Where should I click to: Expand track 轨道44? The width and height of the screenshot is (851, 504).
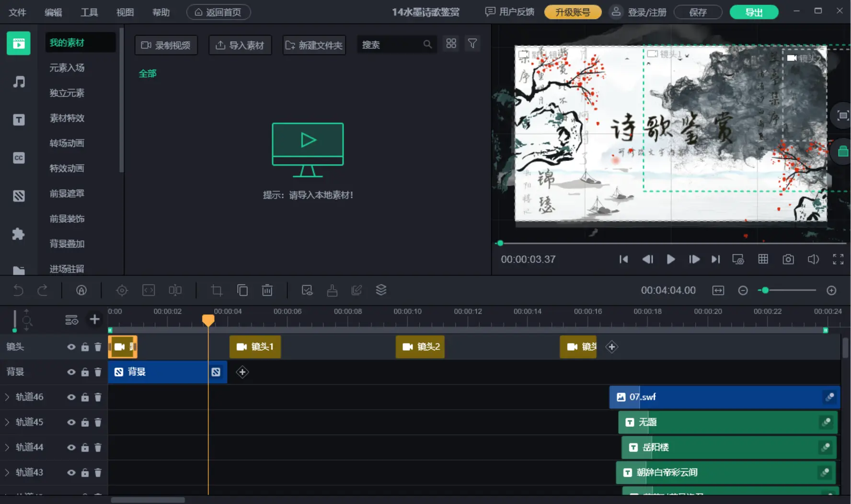tap(7, 447)
